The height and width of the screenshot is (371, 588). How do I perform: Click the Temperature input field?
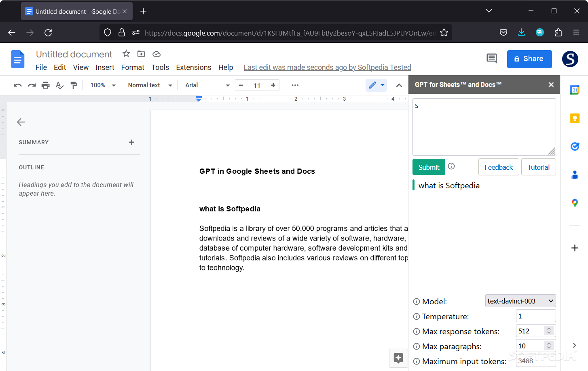click(536, 316)
